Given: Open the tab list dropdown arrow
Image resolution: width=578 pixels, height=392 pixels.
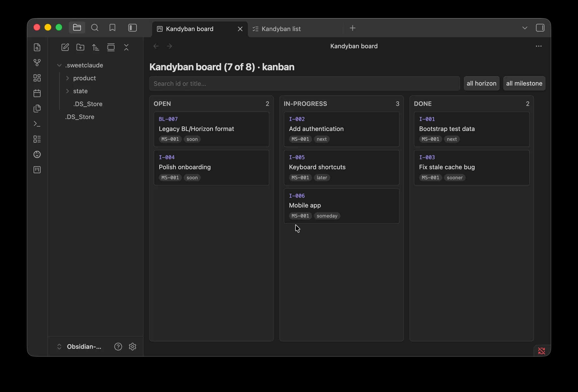Looking at the screenshot, I should (525, 28).
